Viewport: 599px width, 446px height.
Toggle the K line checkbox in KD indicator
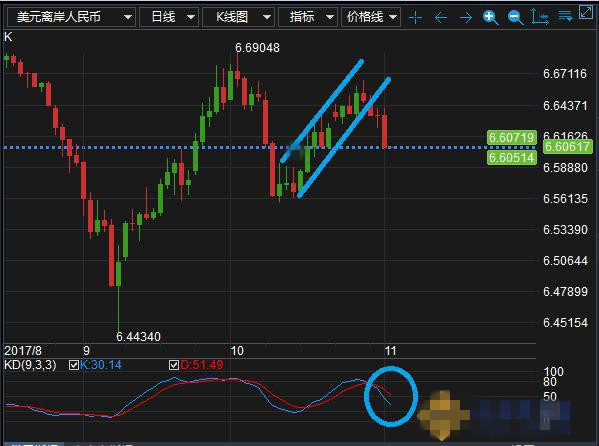(74, 365)
